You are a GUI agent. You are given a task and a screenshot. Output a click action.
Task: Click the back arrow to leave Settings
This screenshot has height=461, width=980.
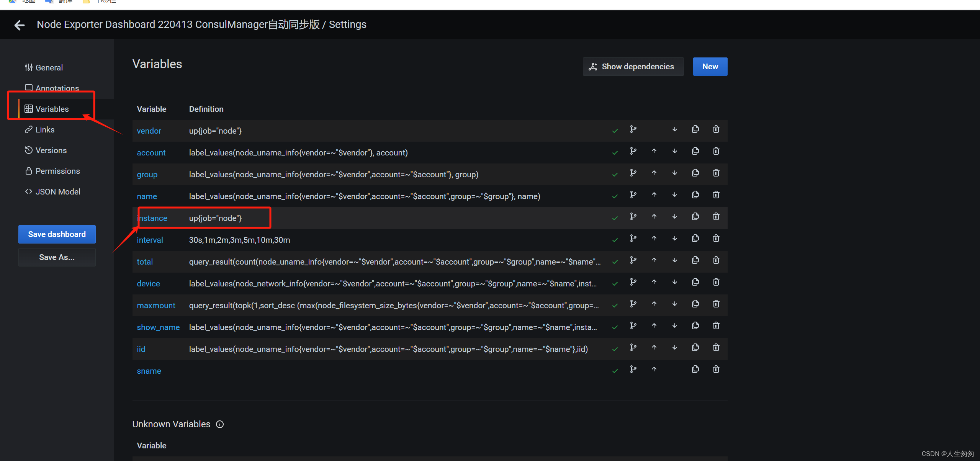pyautogui.click(x=19, y=25)
